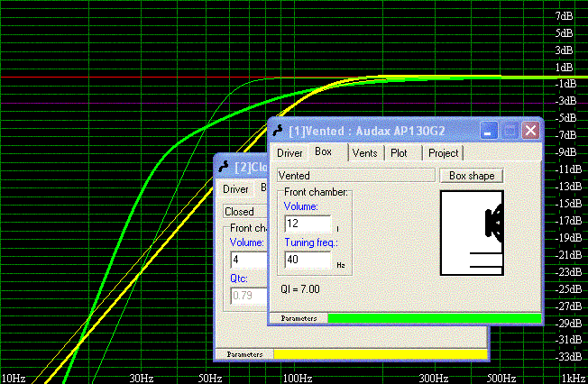
Task: Click the Vented window title bar text
Action: tap(367, 131)
